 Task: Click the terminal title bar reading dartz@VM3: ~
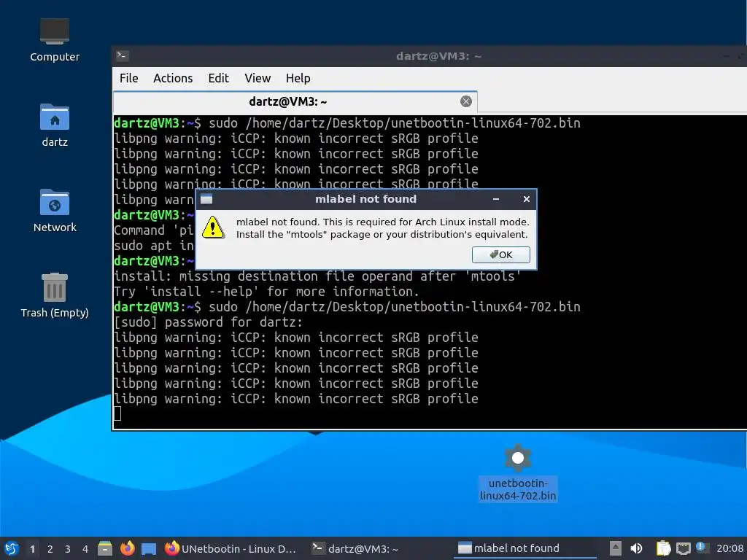pyautogui.click(x=438, y=56)
